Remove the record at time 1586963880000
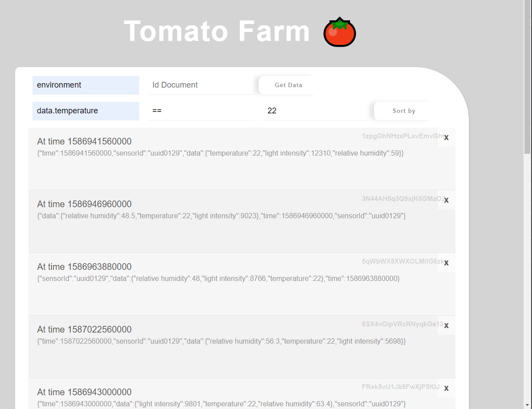This screenshot has width=532, height=409. 446,263
